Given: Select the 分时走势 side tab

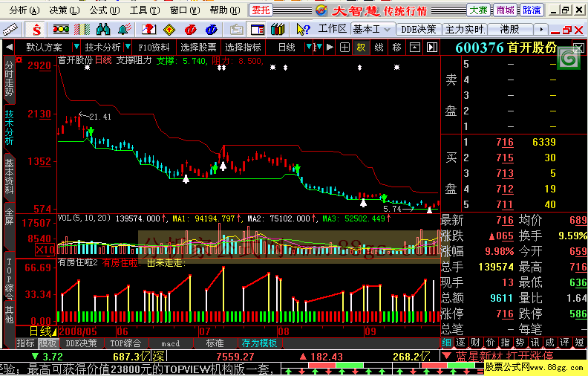Looking at the screenshot, I should (10, 79).
